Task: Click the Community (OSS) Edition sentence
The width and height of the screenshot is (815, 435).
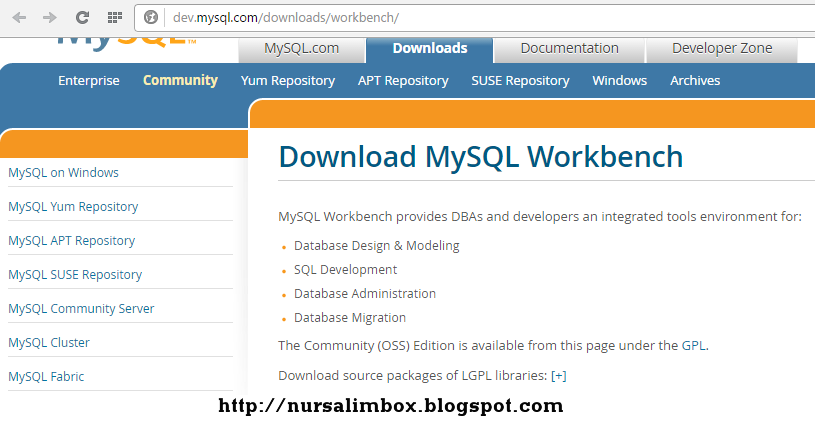Action: click(493, 346)
